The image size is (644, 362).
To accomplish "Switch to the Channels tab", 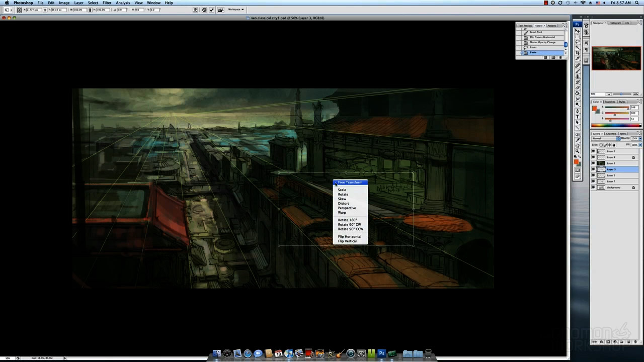I will click(x=611, y=134).
